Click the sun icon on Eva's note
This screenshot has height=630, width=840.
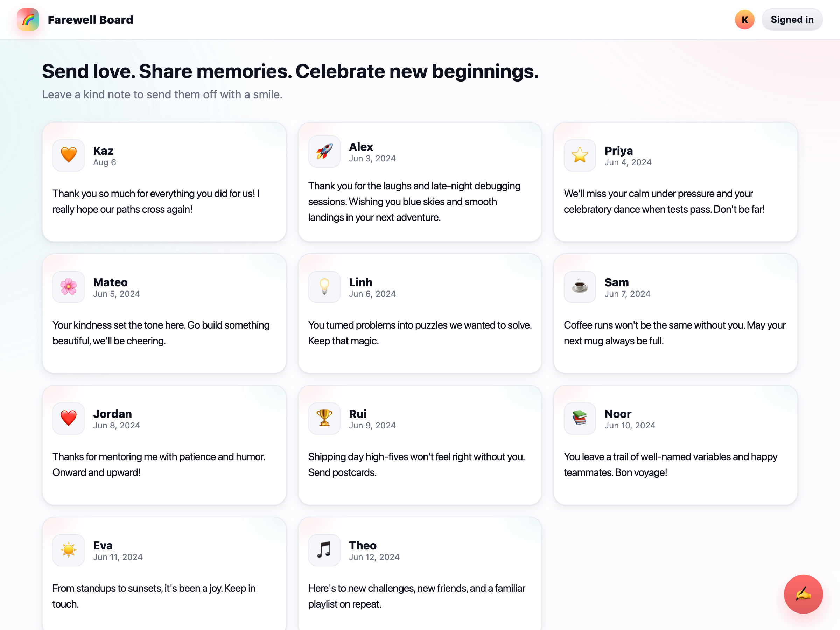pos(69,550)
